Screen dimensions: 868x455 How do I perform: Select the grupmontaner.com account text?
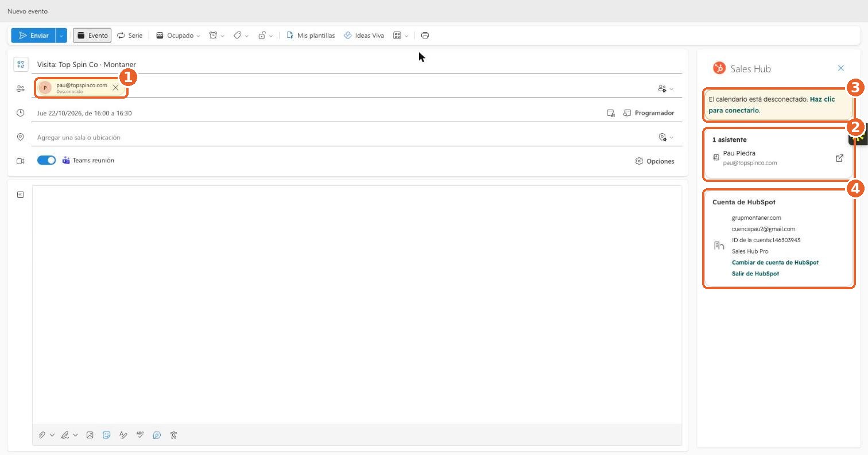(756, 218)
